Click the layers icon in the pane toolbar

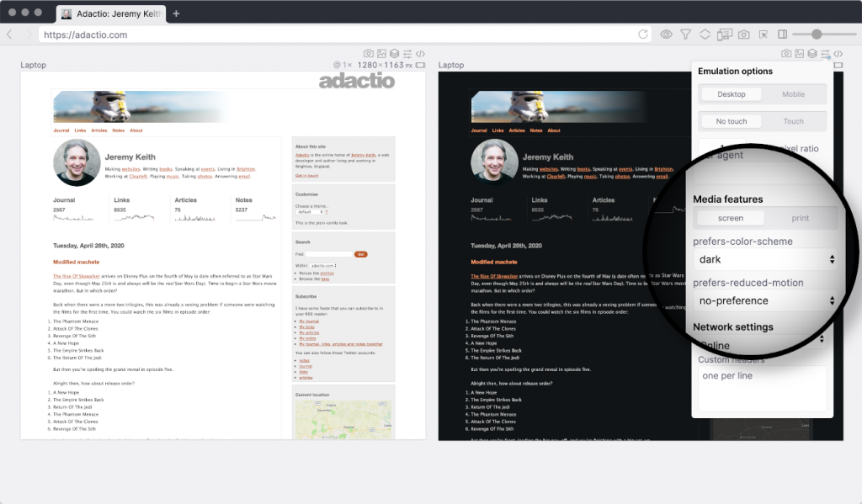tap(395, 53)
